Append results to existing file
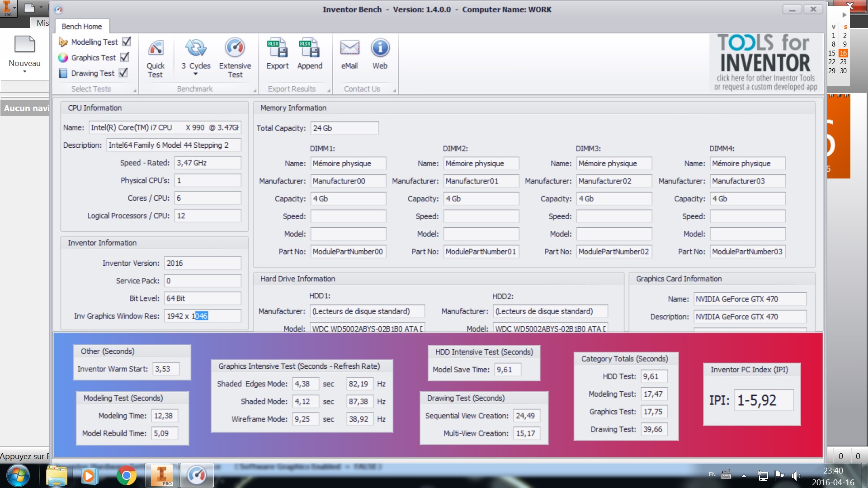The width and height of the screenshot is (868, 488). click(310, 54)
